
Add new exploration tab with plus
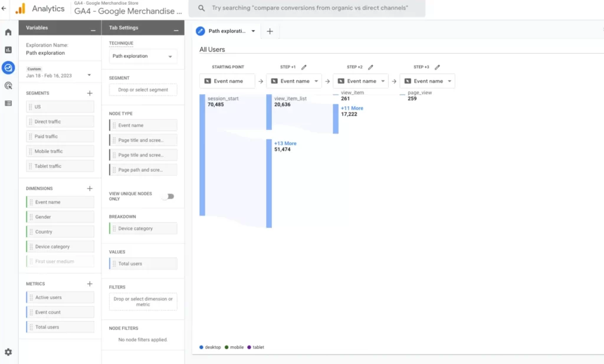point(270,31)
